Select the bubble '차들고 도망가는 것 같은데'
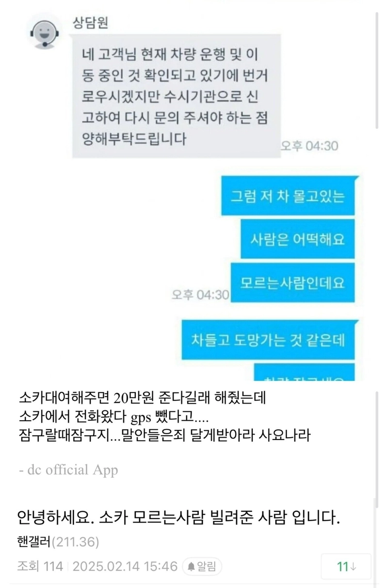This screenshot has width=388, height=588. click(270, 340)
